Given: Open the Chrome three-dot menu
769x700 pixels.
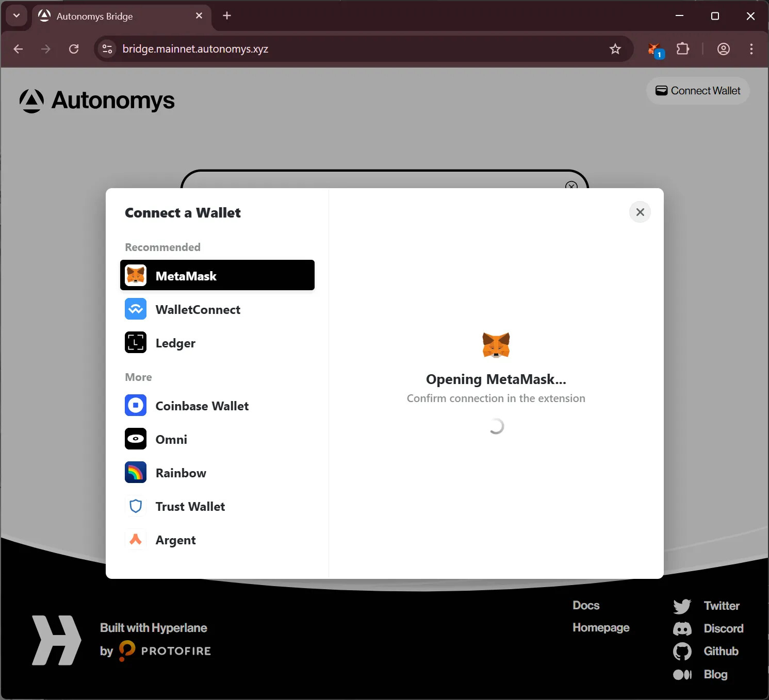Looking at the screenshot, I should [x=751, y=49].
